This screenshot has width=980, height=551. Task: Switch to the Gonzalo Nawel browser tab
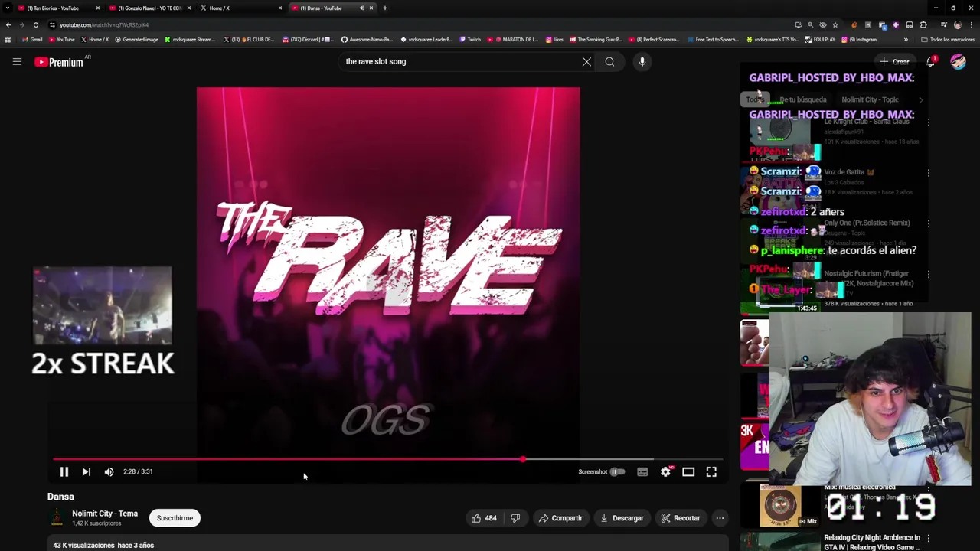[149, 8]
